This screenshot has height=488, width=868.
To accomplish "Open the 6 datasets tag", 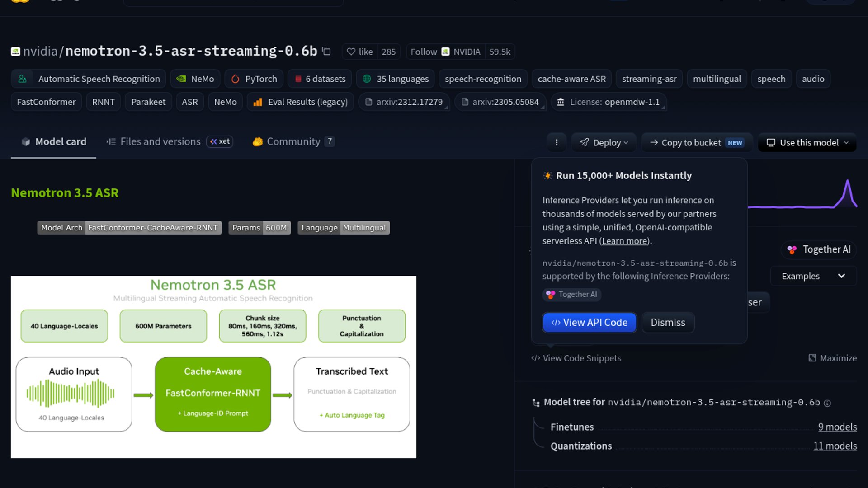I will pyautogui.click(x=320, y=79).
